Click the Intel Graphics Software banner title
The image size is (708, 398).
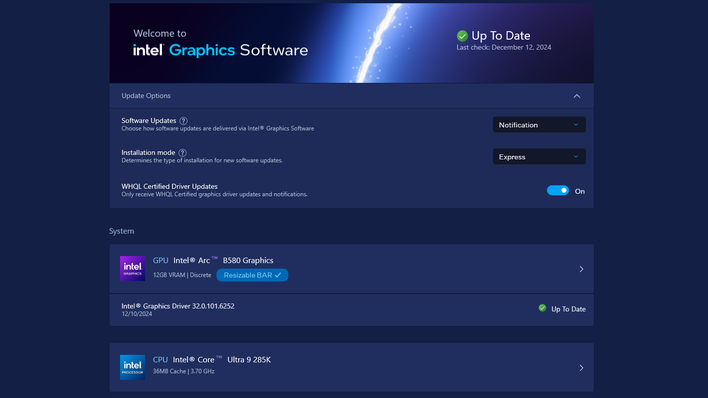[x=220, y=50]
